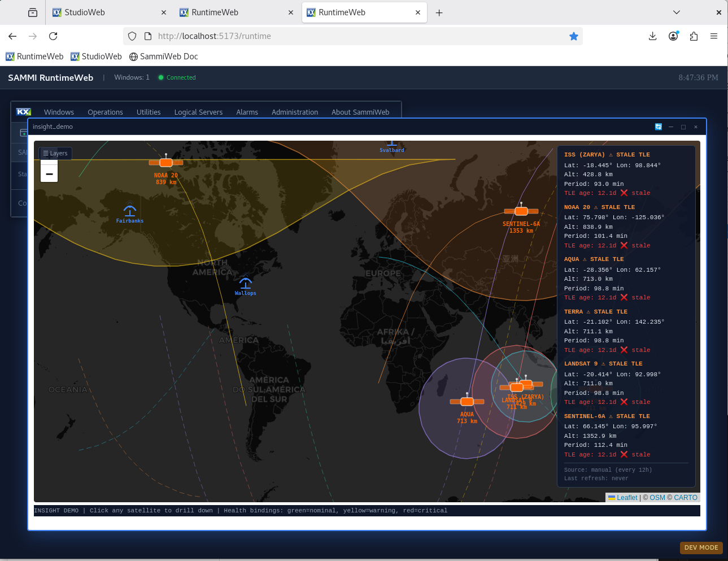Switch to the StudioWeb browser tab
The height and width of the screenshot is (561, 728).
point(110,12)
